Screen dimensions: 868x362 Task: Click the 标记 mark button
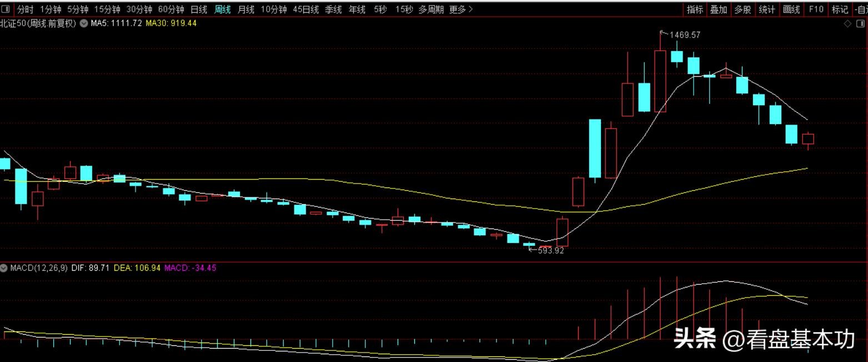840,9
